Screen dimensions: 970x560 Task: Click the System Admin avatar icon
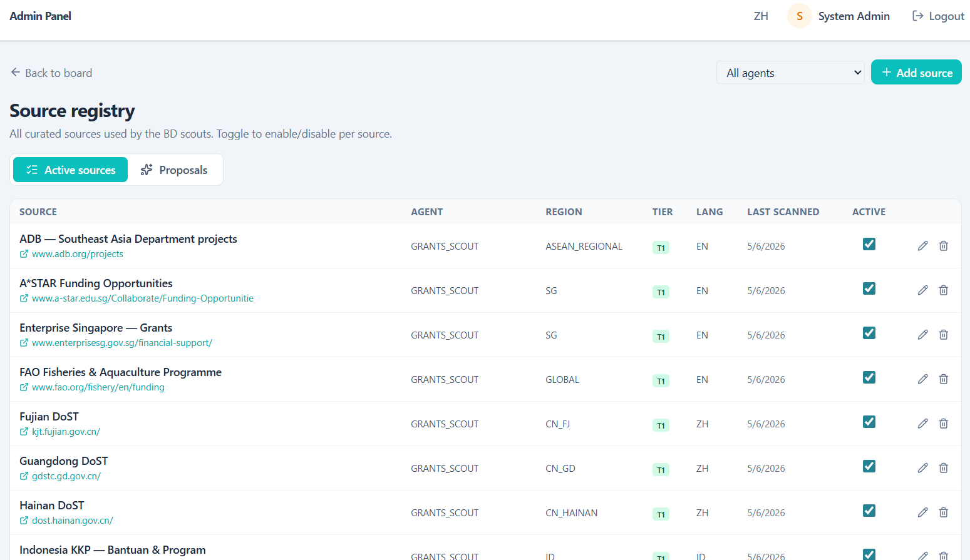click(x=799, y=16)
